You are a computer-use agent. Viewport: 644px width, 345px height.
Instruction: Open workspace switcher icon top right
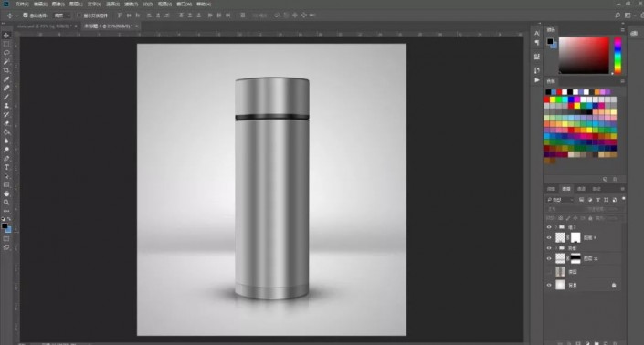point(628,16)
